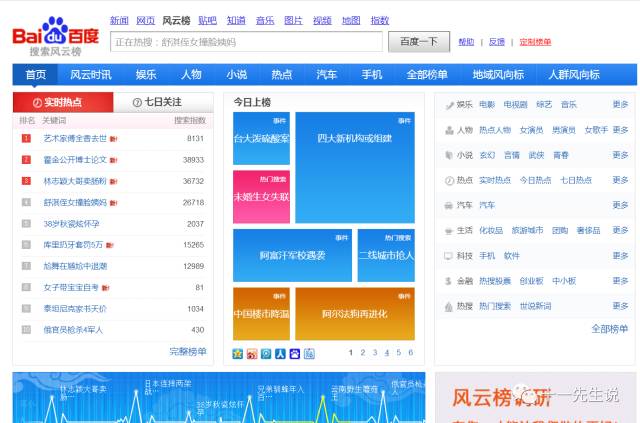Click the yellow star share icon below tiles

coord(238,353)
